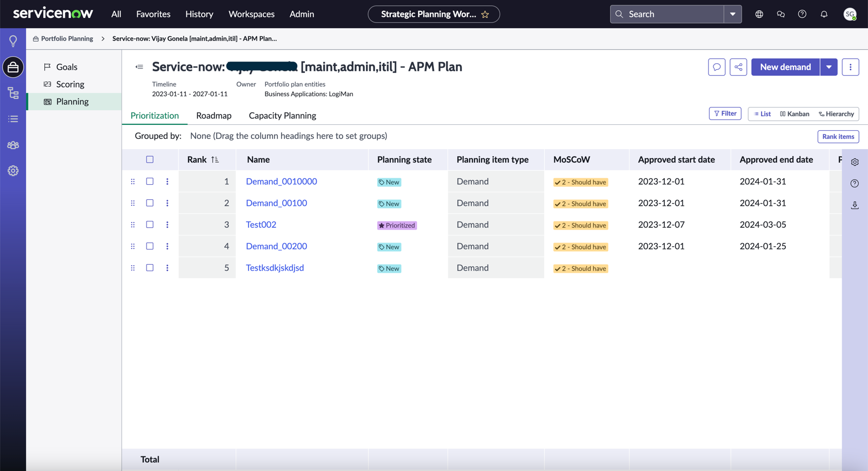Image resolution: width=868 pixels, height=471 pixels.
Task: Open the Demand_00100 link
Action: point(276,203)
